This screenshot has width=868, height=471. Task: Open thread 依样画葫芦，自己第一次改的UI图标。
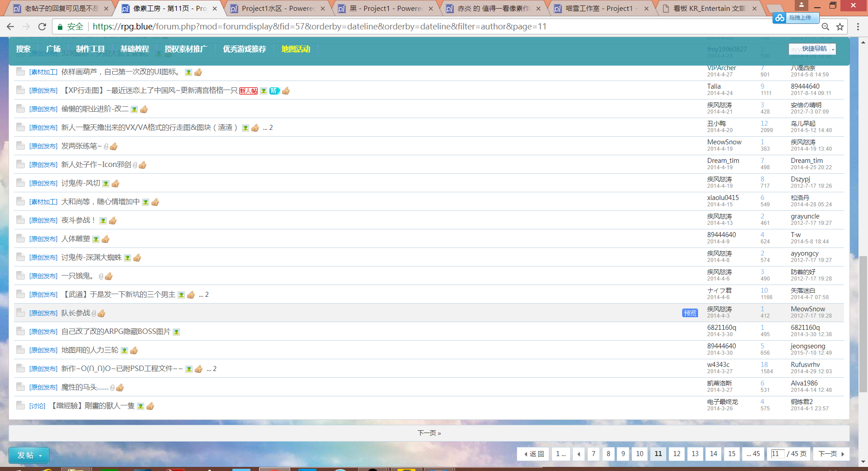point(121,71)
